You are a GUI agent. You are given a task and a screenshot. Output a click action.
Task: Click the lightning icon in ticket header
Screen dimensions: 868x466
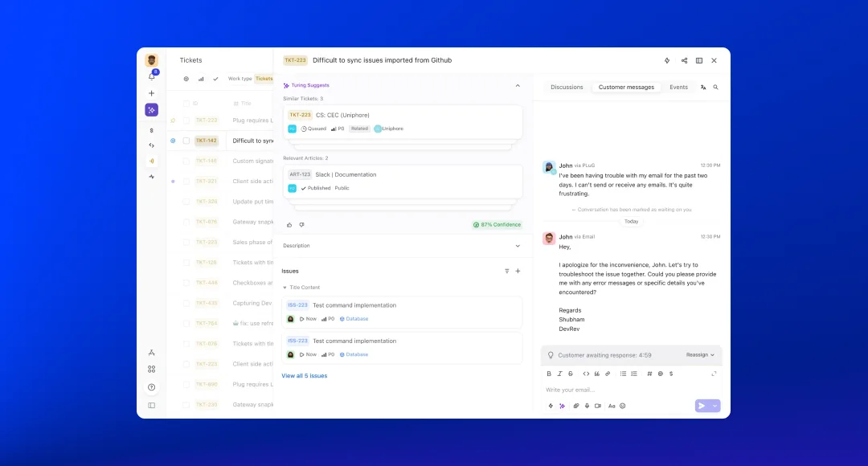click(x=667, y=60)
